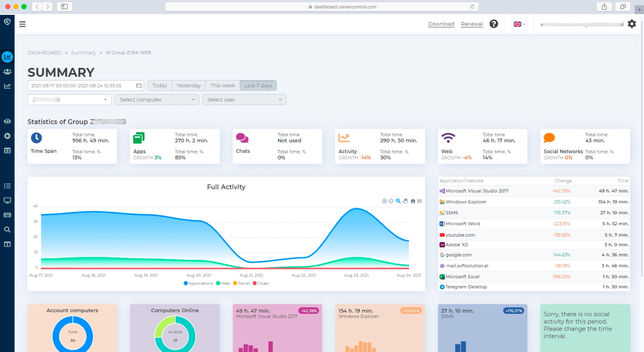644x352 pixels.
Task: Click the Download link
Action: (x=441, y=24)
